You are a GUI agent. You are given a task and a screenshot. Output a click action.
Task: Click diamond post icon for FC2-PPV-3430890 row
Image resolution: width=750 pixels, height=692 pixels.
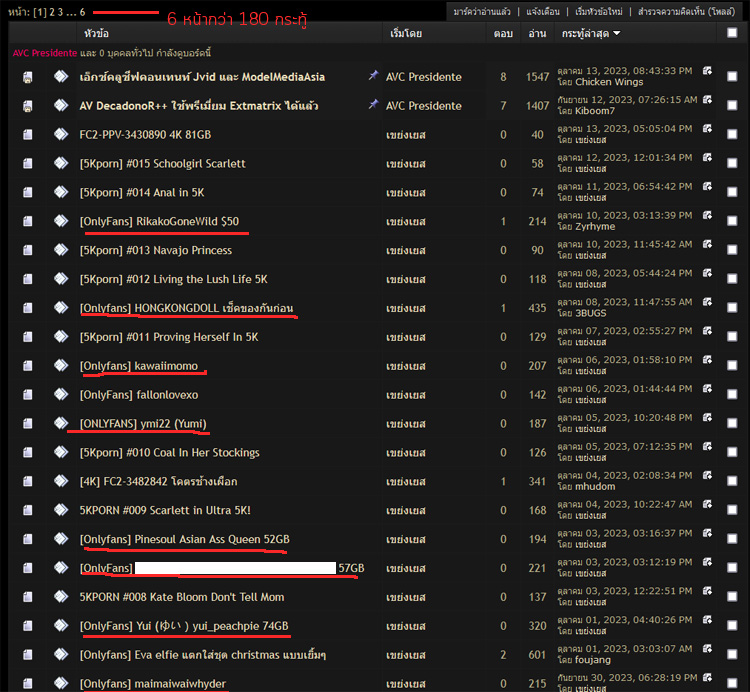point(61,134)
